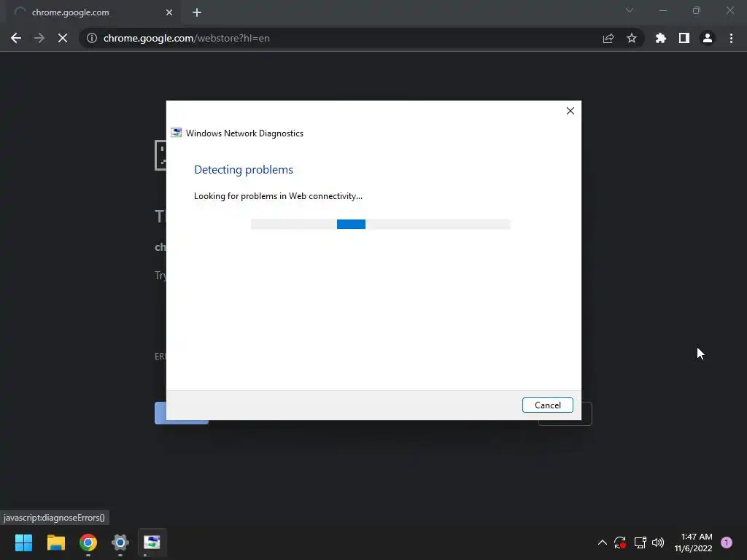Show hidden system tray icons

pos(602,542)
